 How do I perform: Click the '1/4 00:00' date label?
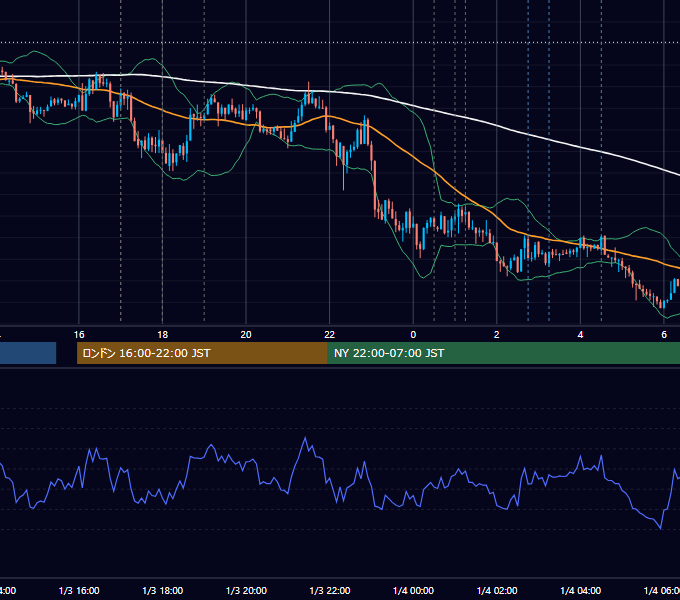(x=413, y=591)
